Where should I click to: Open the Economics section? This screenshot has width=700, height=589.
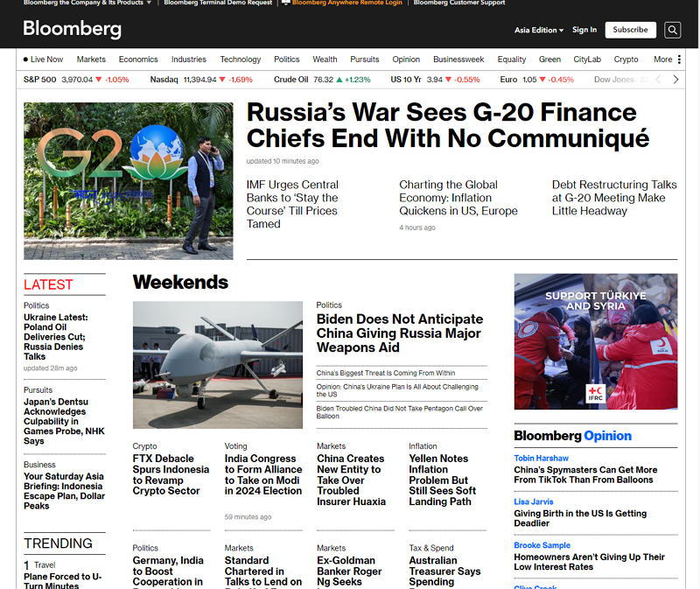click(138, 60)
